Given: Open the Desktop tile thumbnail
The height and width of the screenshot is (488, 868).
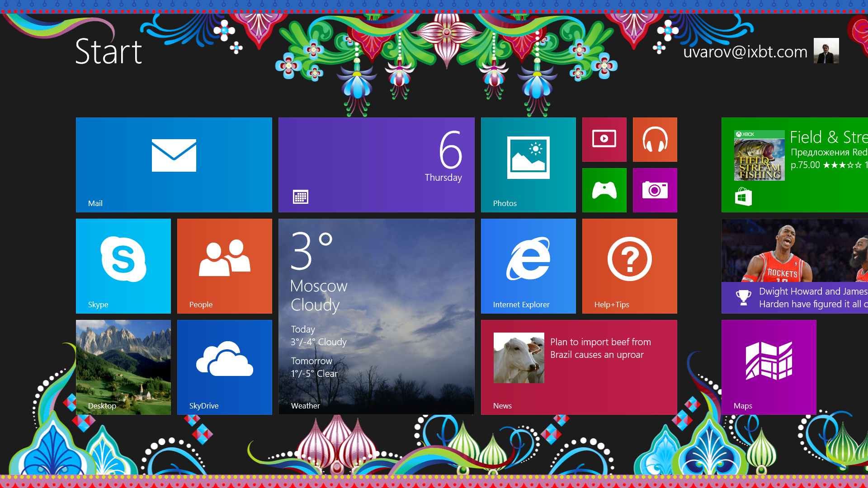Looking at the screenshot, I should (123, 367).
